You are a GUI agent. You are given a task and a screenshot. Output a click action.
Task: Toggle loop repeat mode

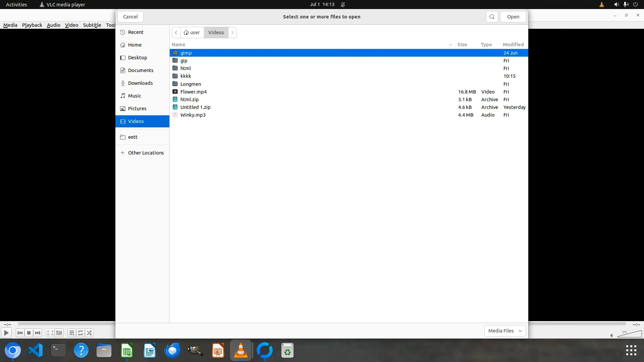[x=80, y=333]
